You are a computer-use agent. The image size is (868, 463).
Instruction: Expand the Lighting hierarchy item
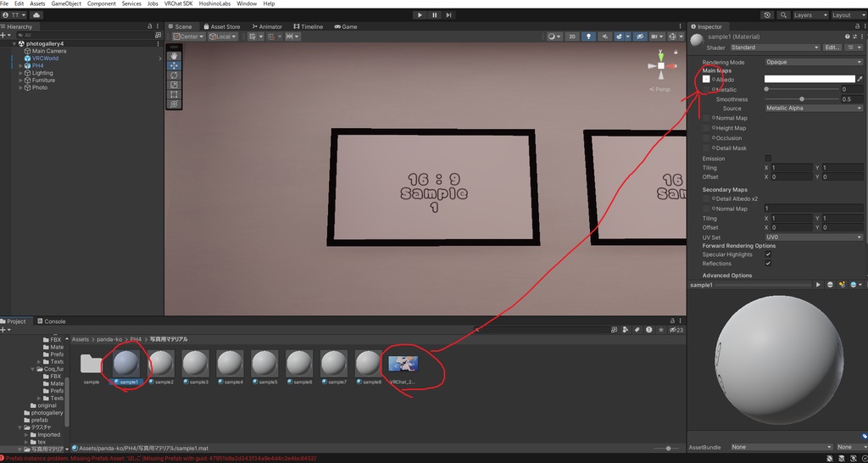(20, 73)
